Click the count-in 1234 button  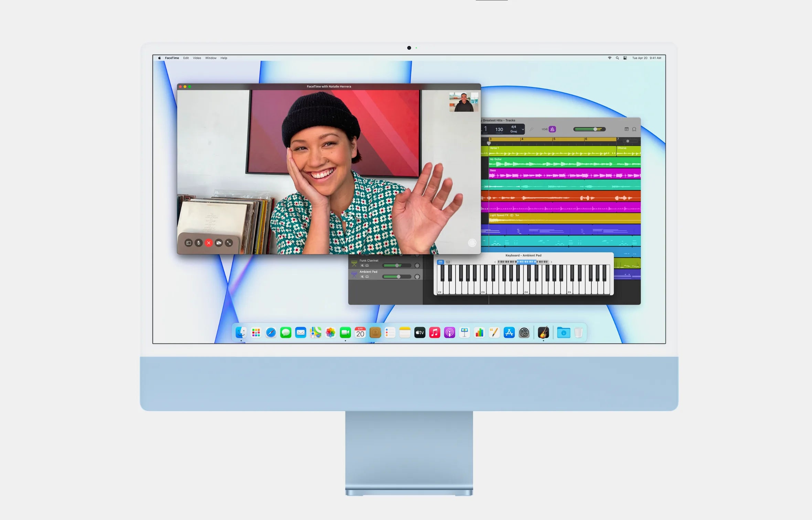544,129
